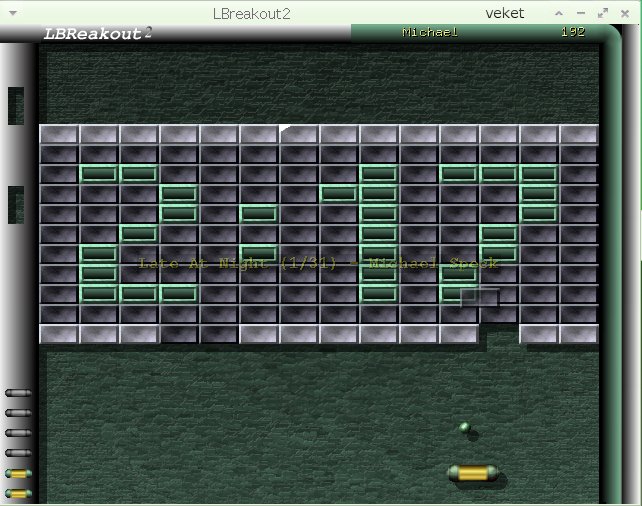Open the window menu arrow in title bar
The height and width of the screenshot is (506, 642).
13,13
